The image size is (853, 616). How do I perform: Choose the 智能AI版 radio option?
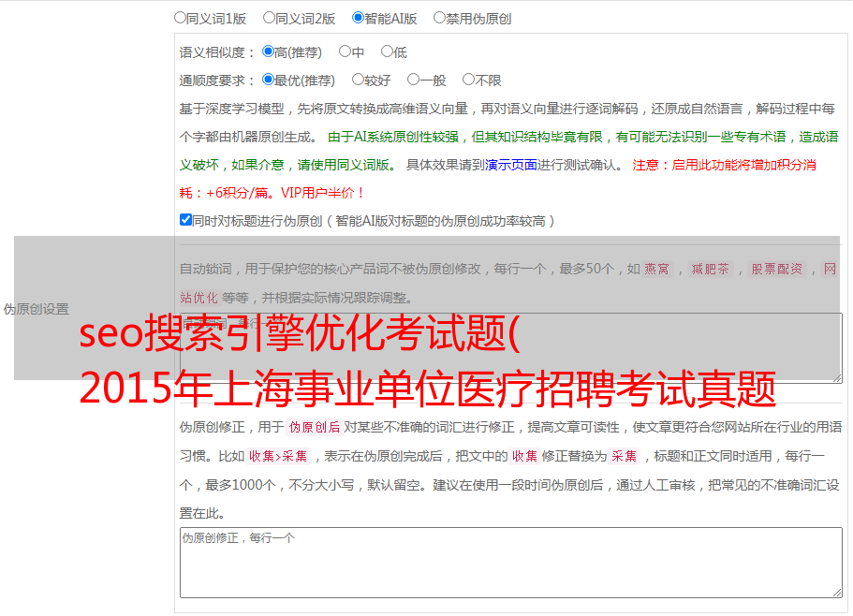click(358, 18)
